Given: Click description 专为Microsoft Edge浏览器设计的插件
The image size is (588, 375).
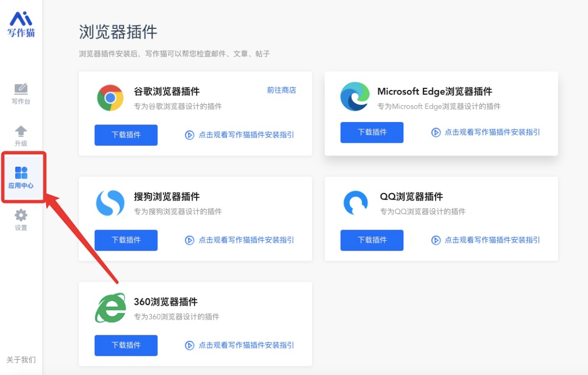Looking at the screenshot, I should click(x=439, y=106).
